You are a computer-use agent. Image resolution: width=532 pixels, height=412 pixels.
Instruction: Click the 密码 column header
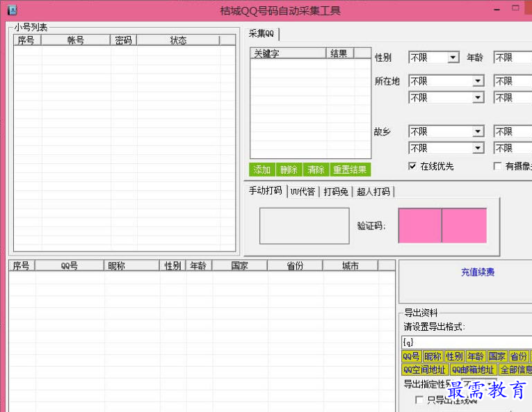124,40
